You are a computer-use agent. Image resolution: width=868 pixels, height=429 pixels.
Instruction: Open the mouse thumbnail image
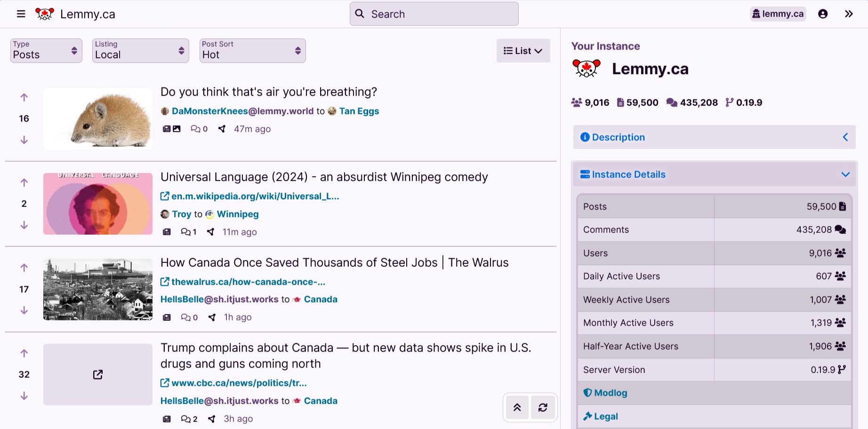coord(98,119)
